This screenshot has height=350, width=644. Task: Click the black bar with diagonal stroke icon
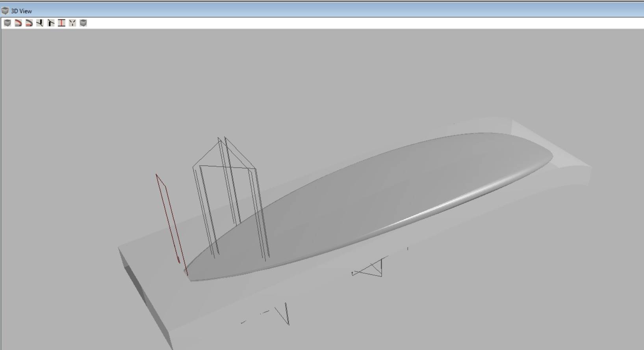click(50, 23)
